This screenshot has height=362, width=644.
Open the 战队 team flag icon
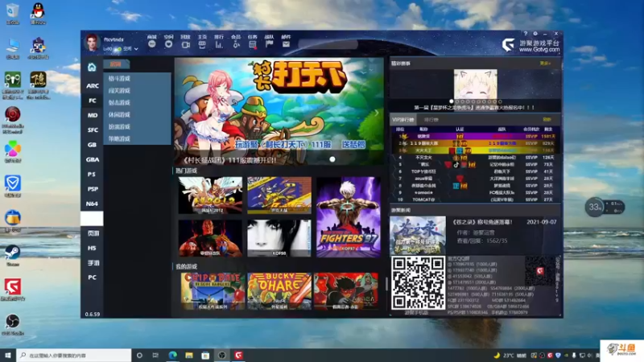coord(269,44)
